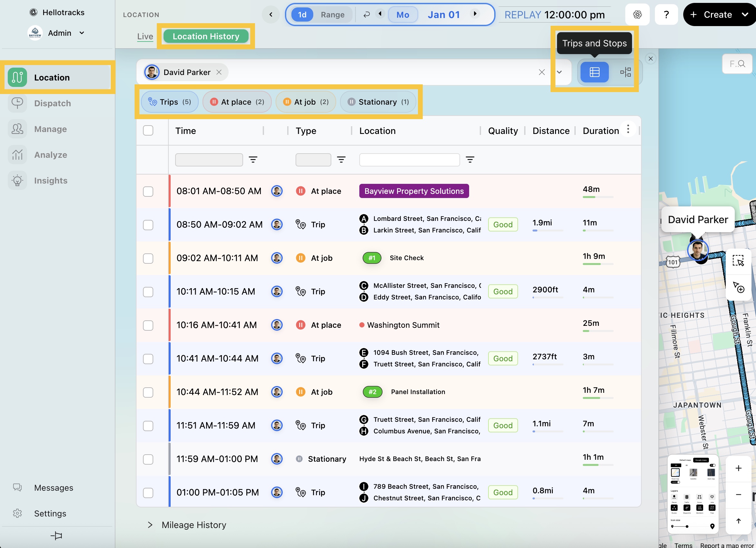Select checkbox for 10:44 AM Panel Installation
Image resolution: width=756 pixels, height=548 pixels.
(x=148, y=392)
